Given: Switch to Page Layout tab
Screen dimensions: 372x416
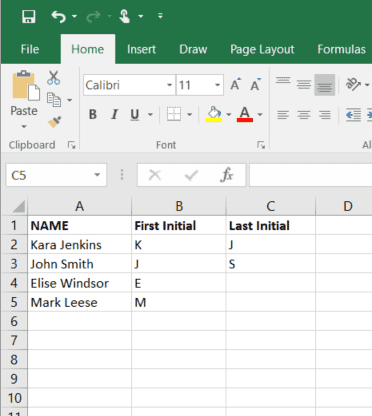Looking at the screenshot, I should pos(262,50).
